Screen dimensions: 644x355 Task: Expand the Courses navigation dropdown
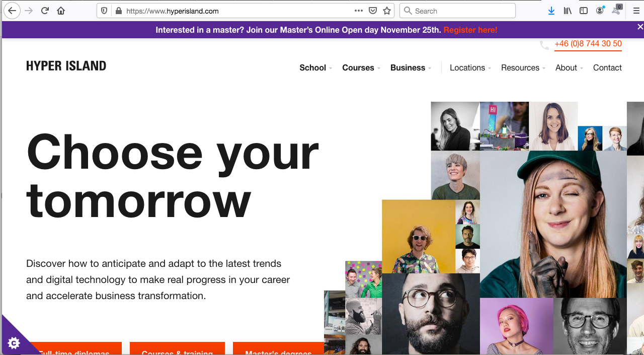(x=361, y=68)
